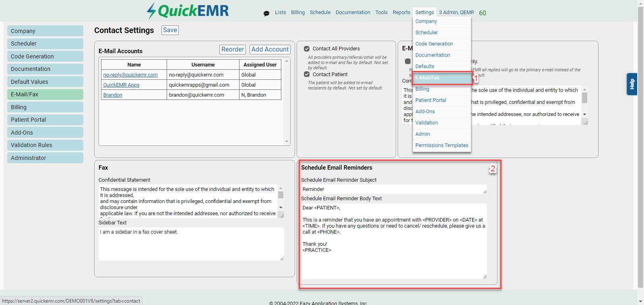Click the Name column header
Screen dimensions: 644x305
tap(134, 64)
